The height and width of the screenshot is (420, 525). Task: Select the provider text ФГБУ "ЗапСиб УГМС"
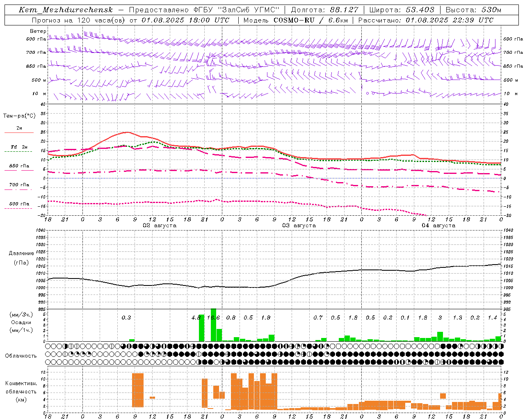pos(236,10)
